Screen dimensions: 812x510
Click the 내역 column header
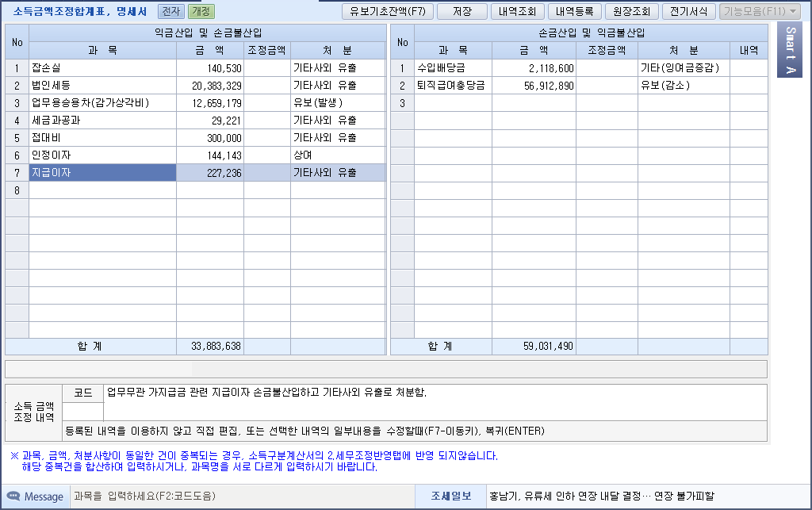click(749, 50)
